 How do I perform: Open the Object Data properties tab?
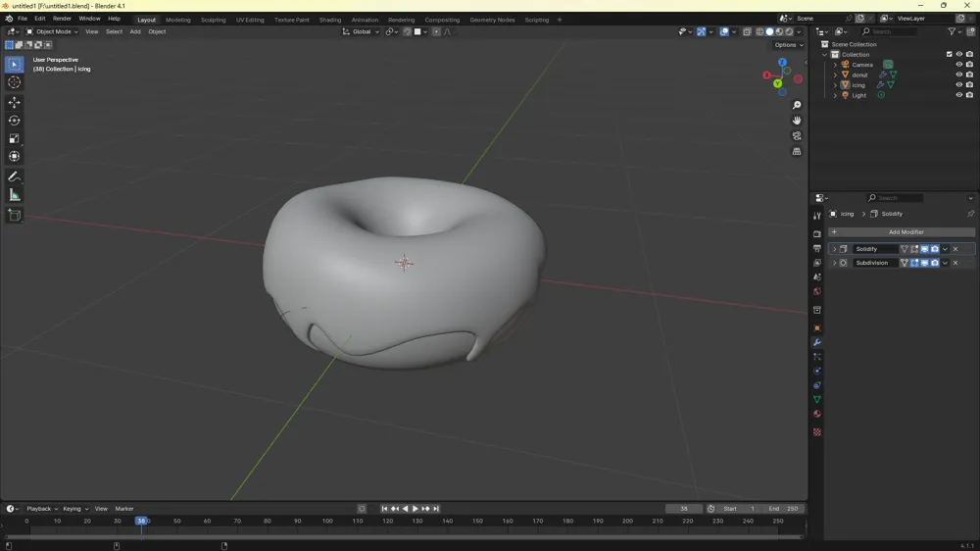pos(817,400)
